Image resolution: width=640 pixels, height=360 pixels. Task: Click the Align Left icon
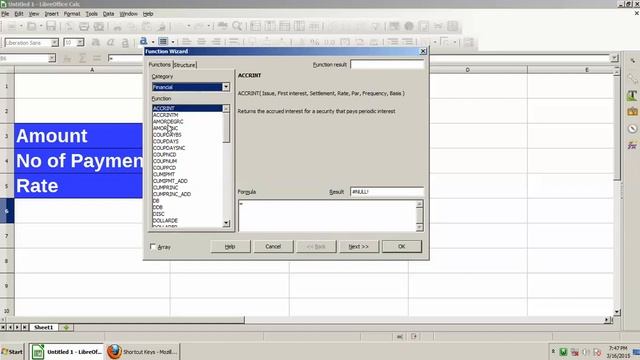187,42
